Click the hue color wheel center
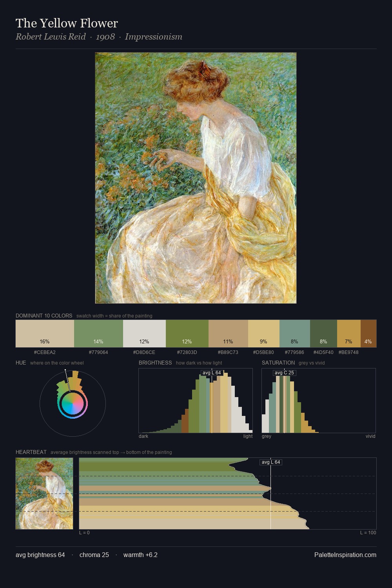 point(73,404)
